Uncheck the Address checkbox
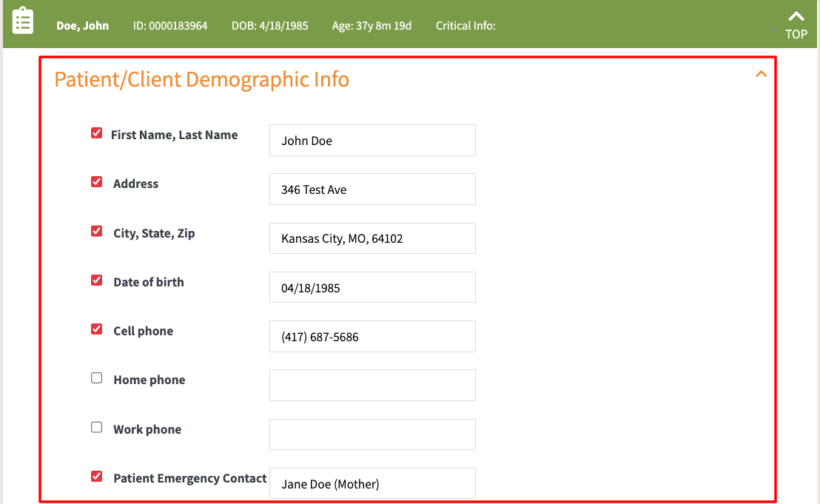This screenshot has width=820, height=504. tap(96, 182)
